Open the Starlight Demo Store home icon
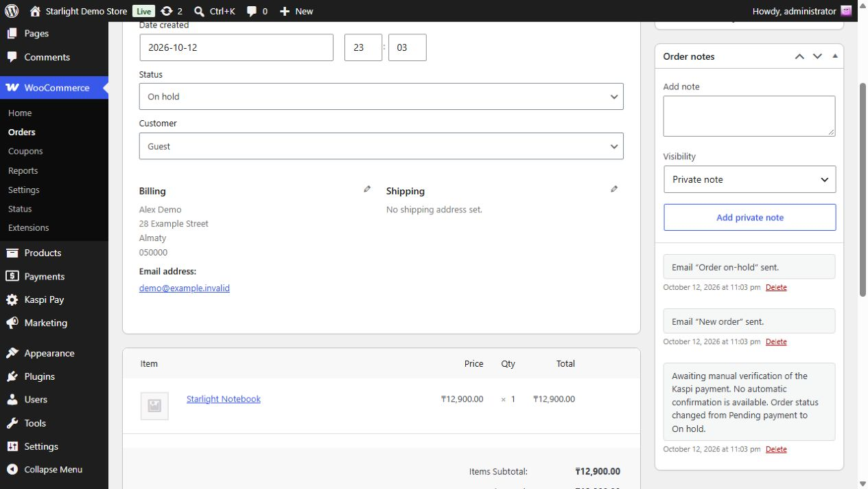The image size is (868, 489). click(x=35, y=11)
